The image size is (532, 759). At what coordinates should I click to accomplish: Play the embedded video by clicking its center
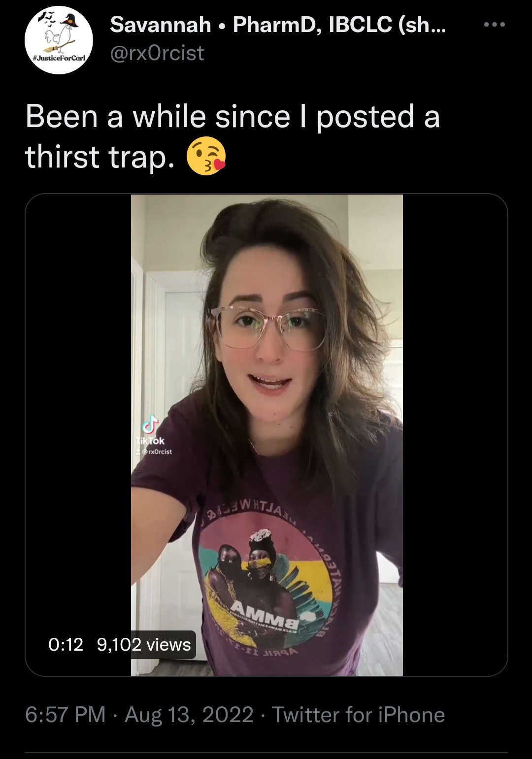266,435
